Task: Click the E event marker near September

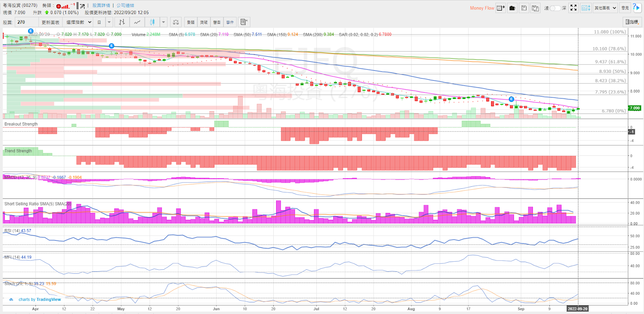Action: (x=512, y=99)
